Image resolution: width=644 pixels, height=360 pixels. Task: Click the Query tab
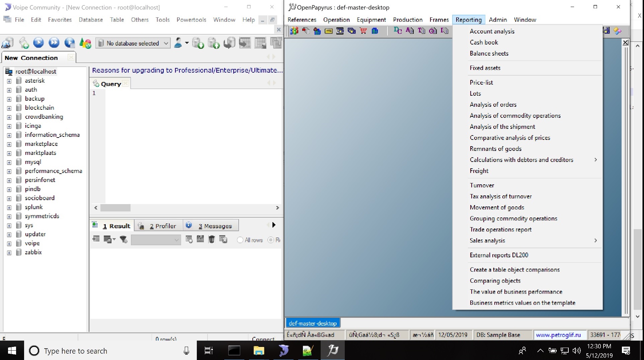[x=110, y=84]
